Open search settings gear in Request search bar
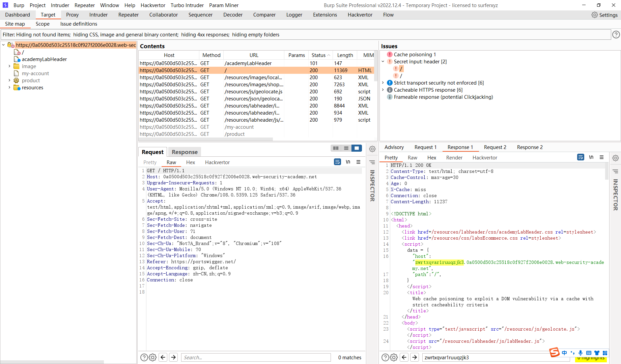 point(153,357)
